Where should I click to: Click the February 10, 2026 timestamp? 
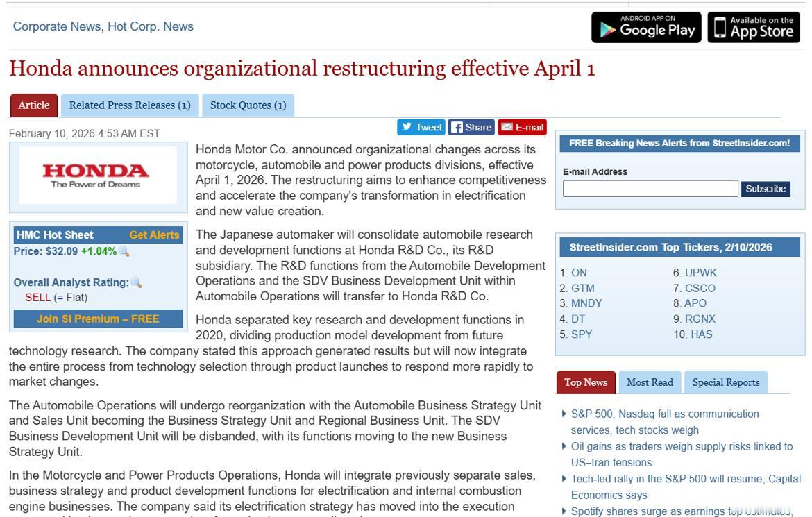(x=85, y=134)
